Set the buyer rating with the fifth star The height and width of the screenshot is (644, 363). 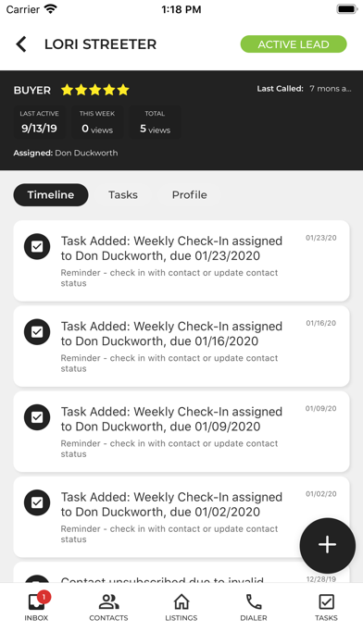[x=123, y=90]
